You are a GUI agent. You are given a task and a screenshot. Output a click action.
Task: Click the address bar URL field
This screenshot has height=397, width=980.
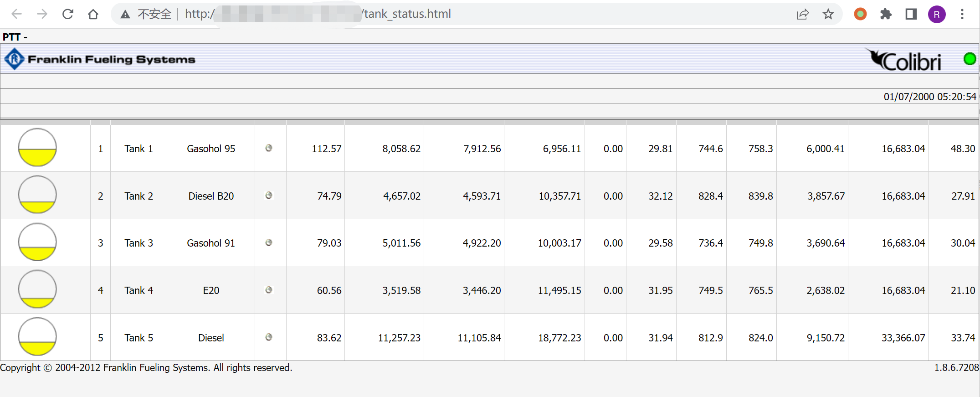point(456,14)
